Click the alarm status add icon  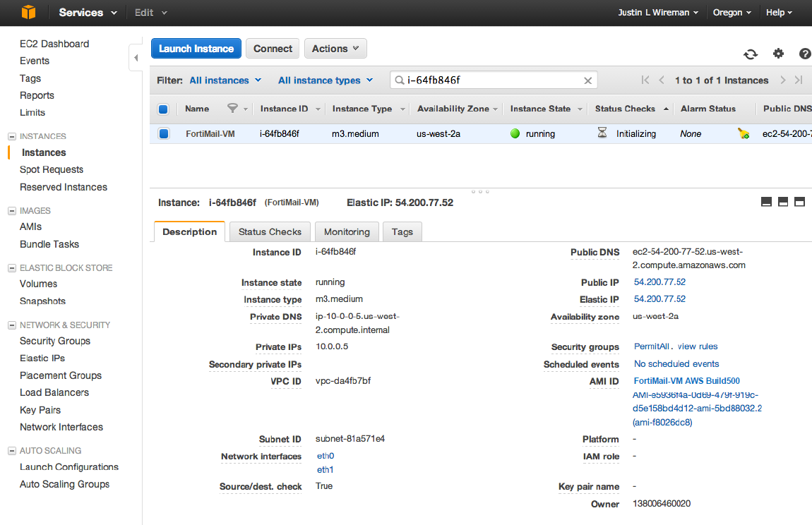[743, 133]
